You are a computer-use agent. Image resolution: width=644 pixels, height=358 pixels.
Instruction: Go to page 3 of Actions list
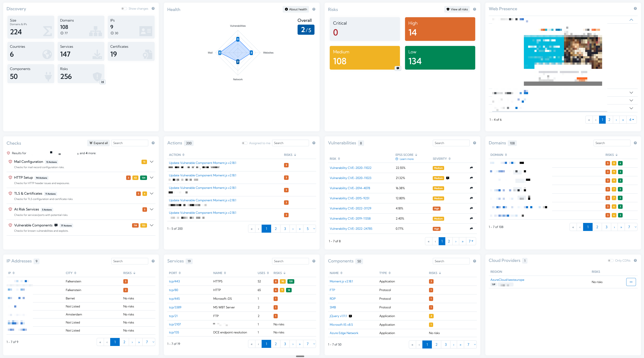285,229
